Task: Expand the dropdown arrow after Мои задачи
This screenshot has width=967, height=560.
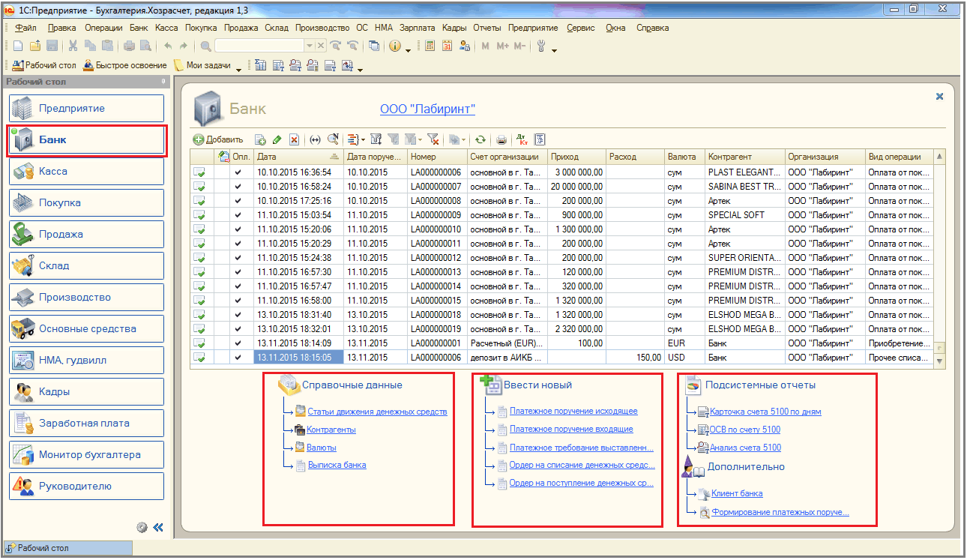Action: tap(238, 69)
